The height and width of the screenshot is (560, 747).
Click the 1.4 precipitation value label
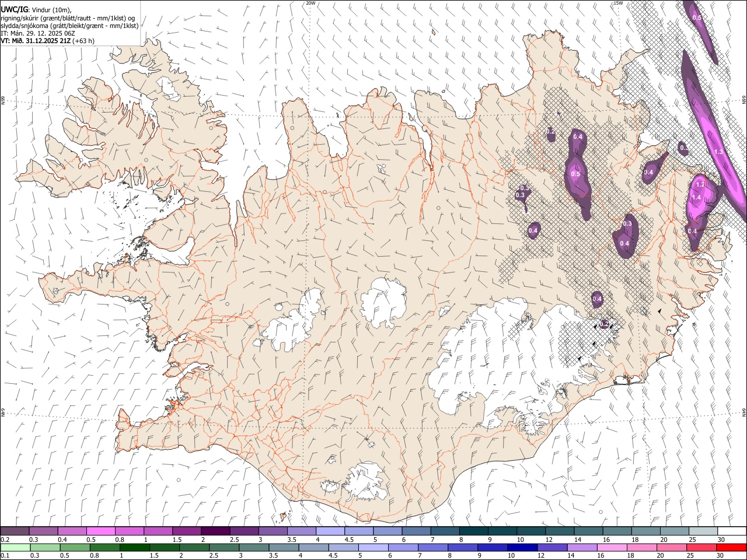(x=696, y=198)
